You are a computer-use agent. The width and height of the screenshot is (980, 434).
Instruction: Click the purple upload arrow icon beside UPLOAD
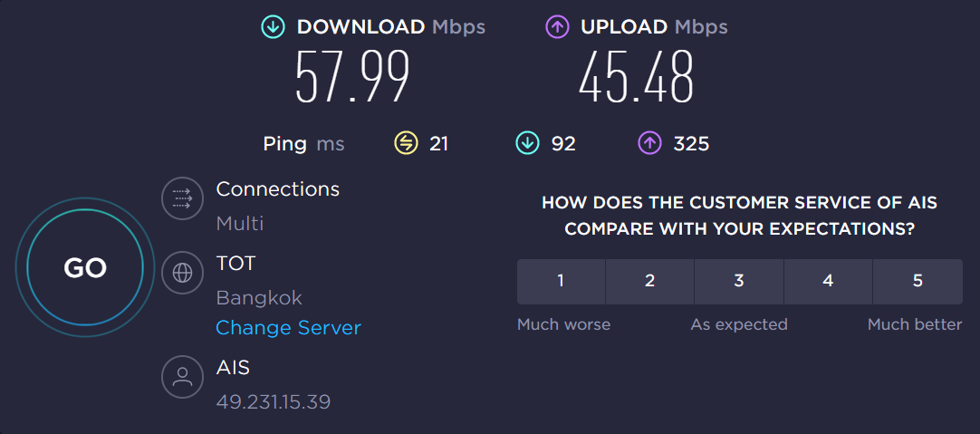coord(558,27)
